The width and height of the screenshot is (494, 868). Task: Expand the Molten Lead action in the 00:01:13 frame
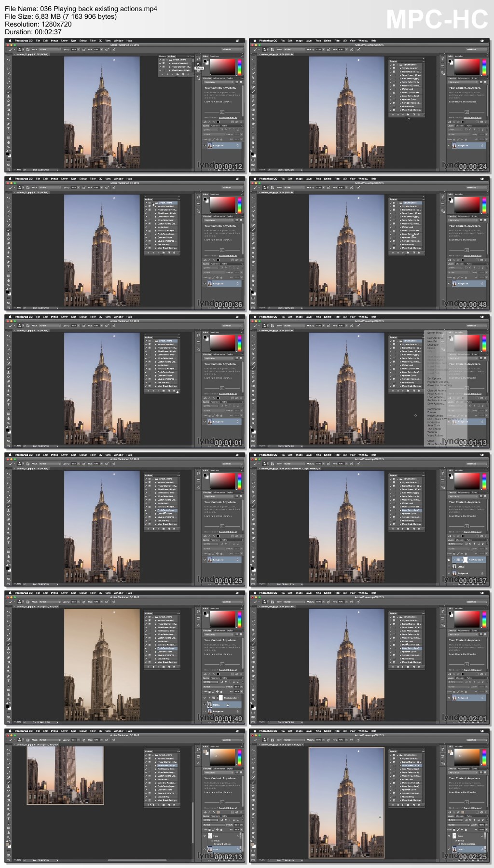pos(400,365)
